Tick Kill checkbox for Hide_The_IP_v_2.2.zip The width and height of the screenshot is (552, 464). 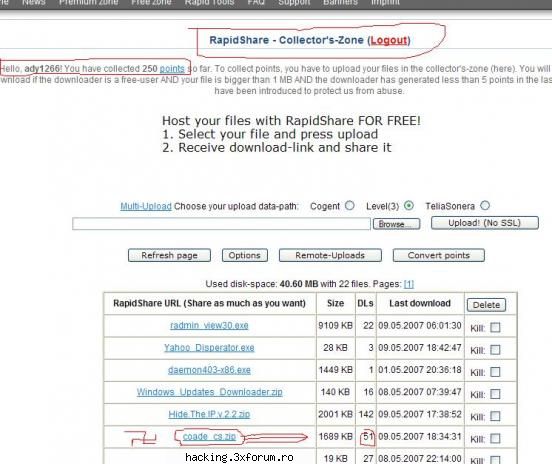(495, 416)
